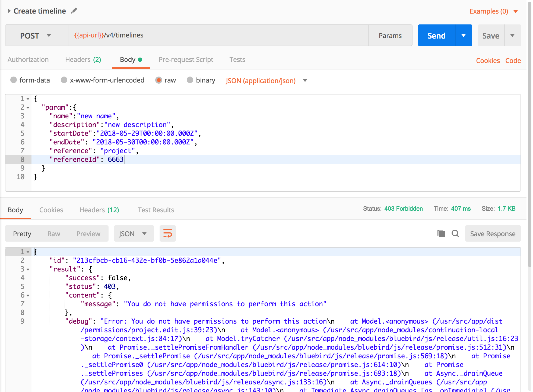Choose the binary body option
This screenshot has height=392, width=533.
pos(190,80)
